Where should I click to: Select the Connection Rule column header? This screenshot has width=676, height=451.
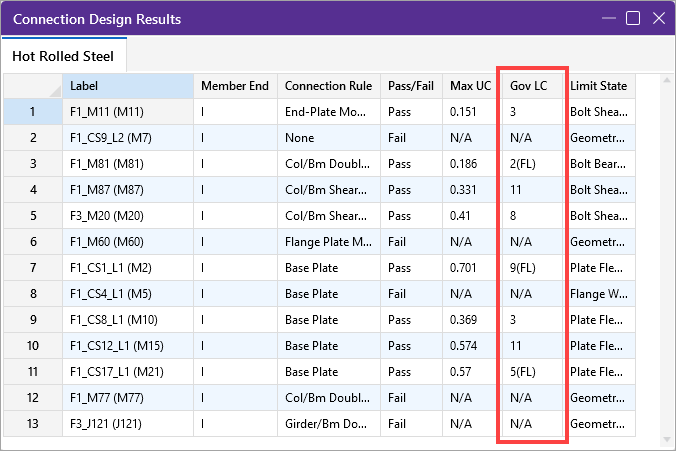coord(328,86)
